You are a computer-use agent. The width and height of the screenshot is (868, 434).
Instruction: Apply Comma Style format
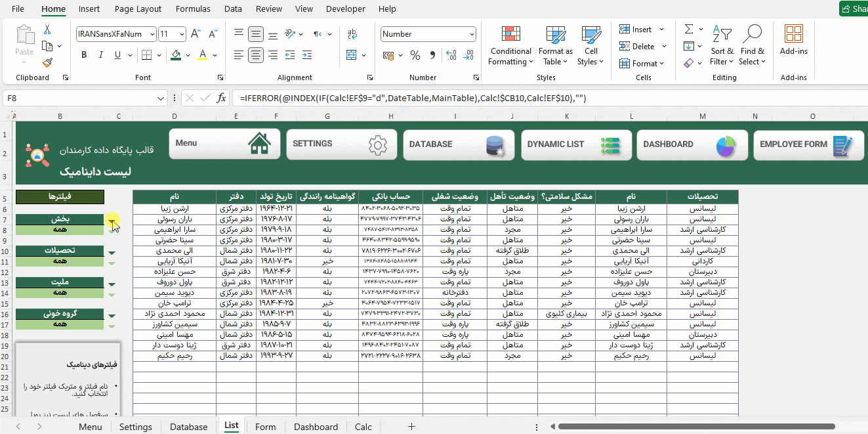432,55
